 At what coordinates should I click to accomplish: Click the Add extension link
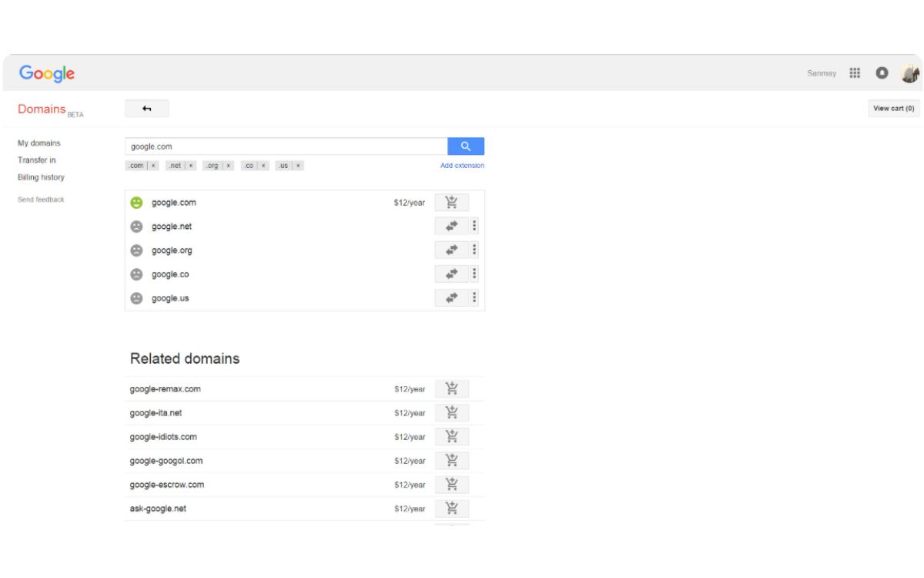pos(462,166)
